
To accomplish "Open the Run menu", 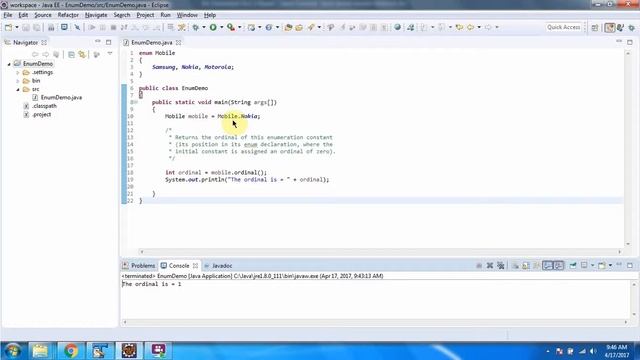I will [165, 15].
